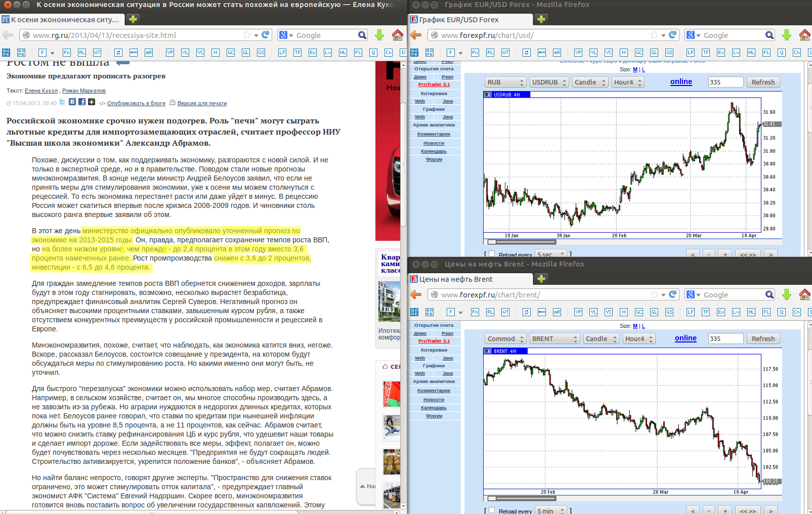Click the bar-count field '335' on the USDRUB chart

(726, 82)
